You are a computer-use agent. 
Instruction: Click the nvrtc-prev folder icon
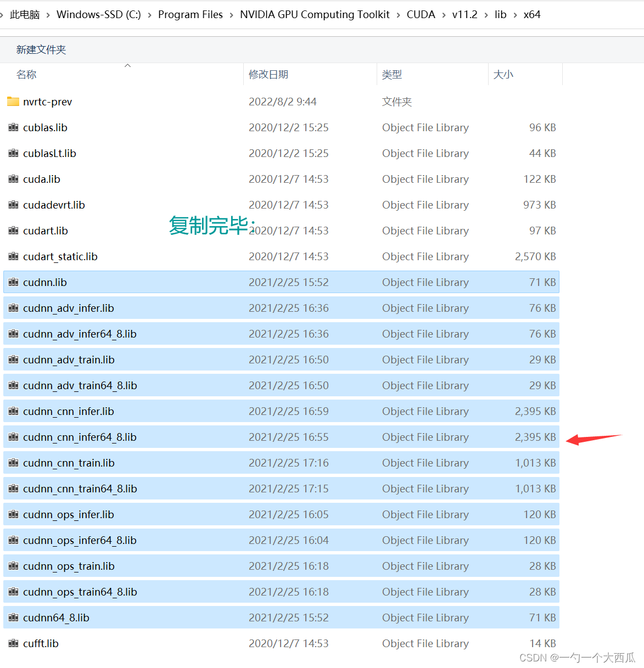(x=13, y=102)
